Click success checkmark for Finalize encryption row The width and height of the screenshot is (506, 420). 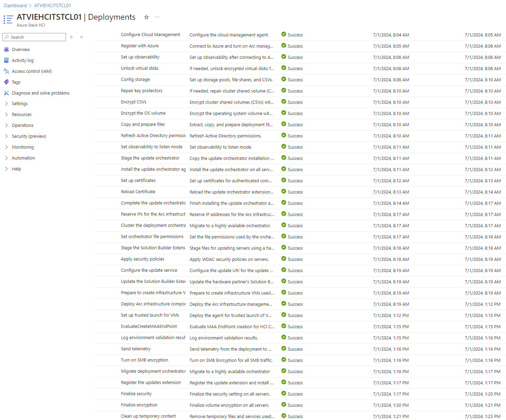click(284, 404)
